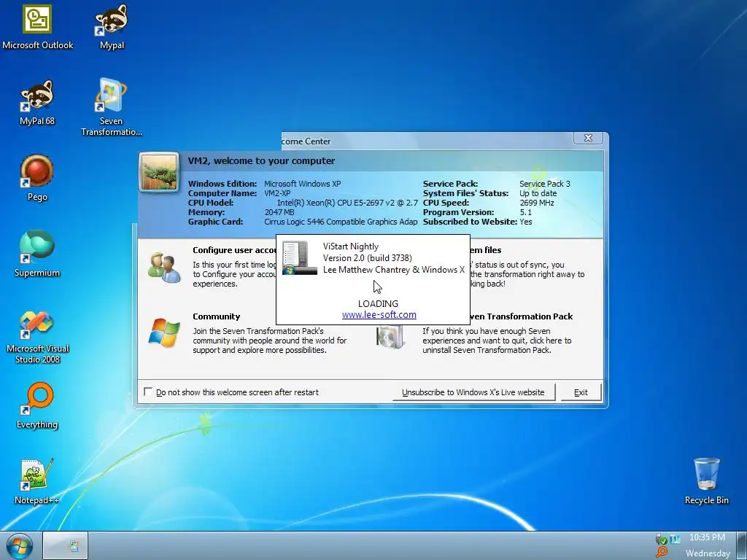Close the Welcome Center window
Screen dimensions: 747x560
589,138
